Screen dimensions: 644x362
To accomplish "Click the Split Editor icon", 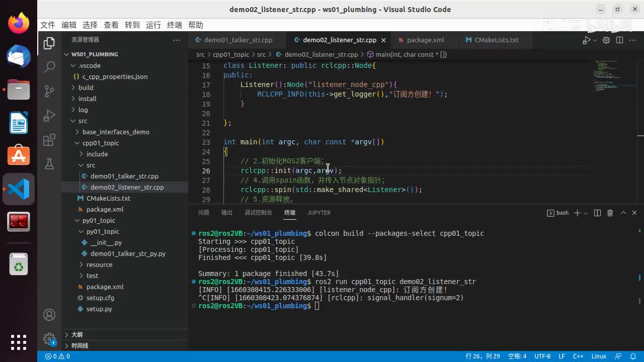I will click(x=619, y=40).
